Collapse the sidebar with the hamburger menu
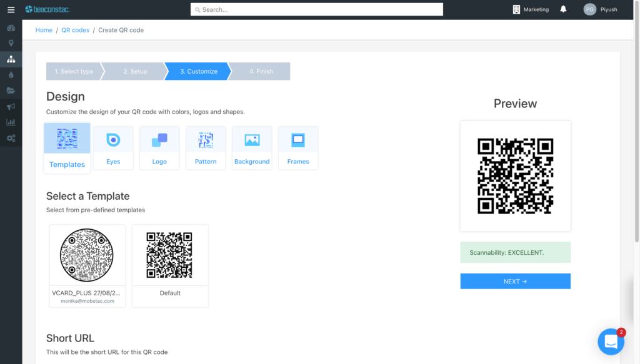This screenshot has height=364, width=640. [11, 9]
